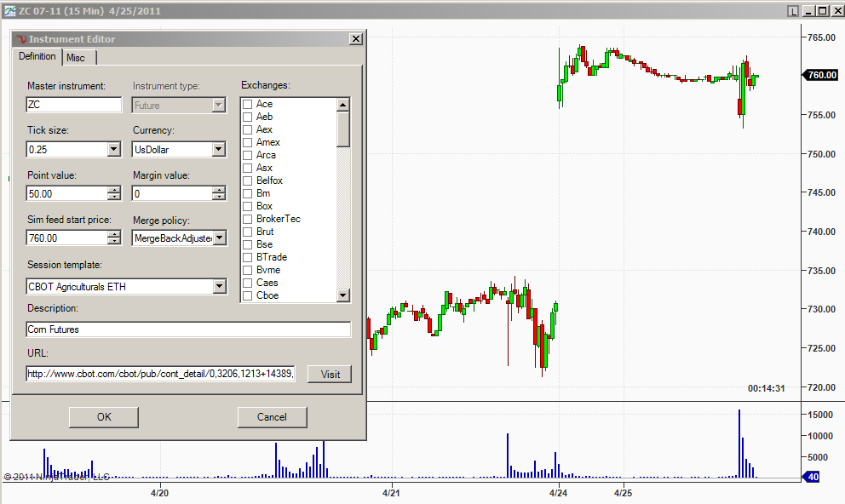Click the 00:14:31 bar timer text
The image size is (845, 504).
[767, 388]
